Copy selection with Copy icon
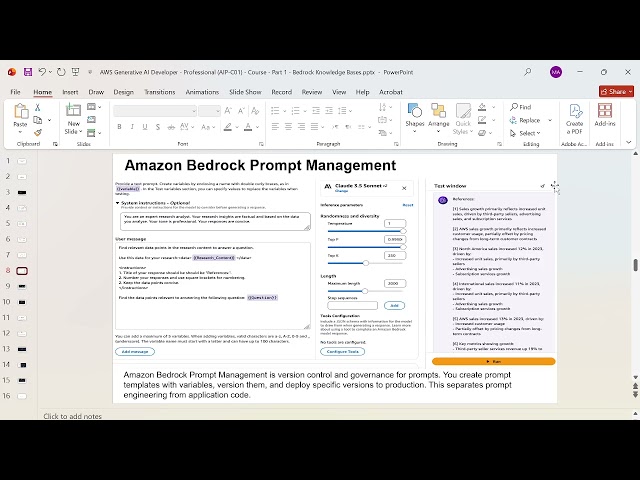 click(38, 120)
